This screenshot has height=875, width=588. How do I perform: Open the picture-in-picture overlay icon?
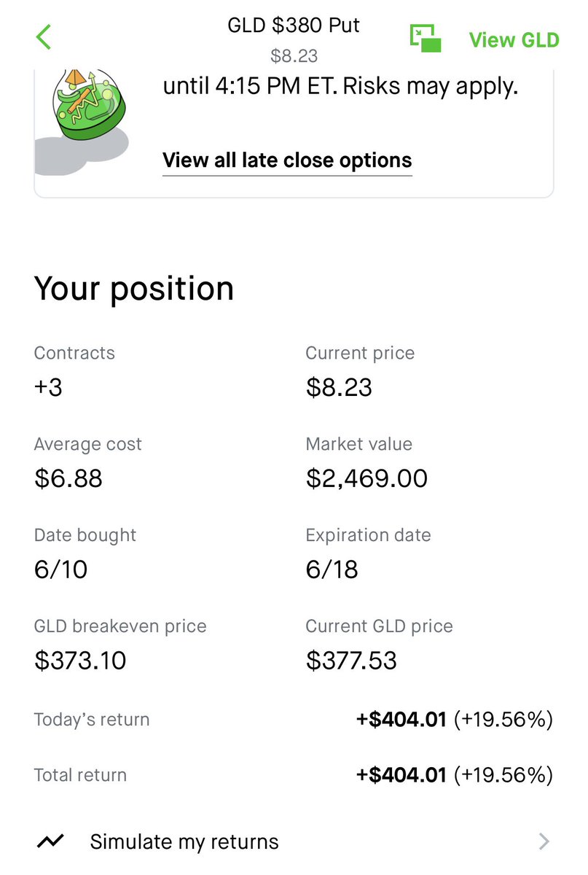coord(426,38)
